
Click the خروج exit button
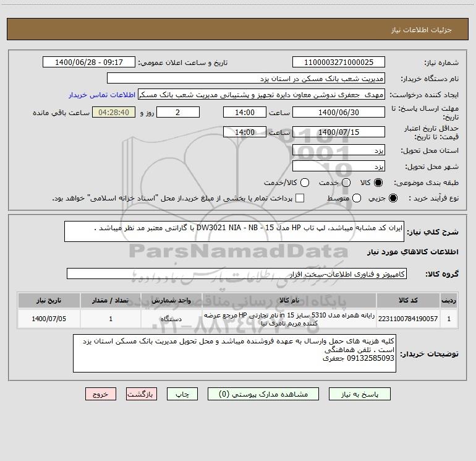click(x=101, y=394)
